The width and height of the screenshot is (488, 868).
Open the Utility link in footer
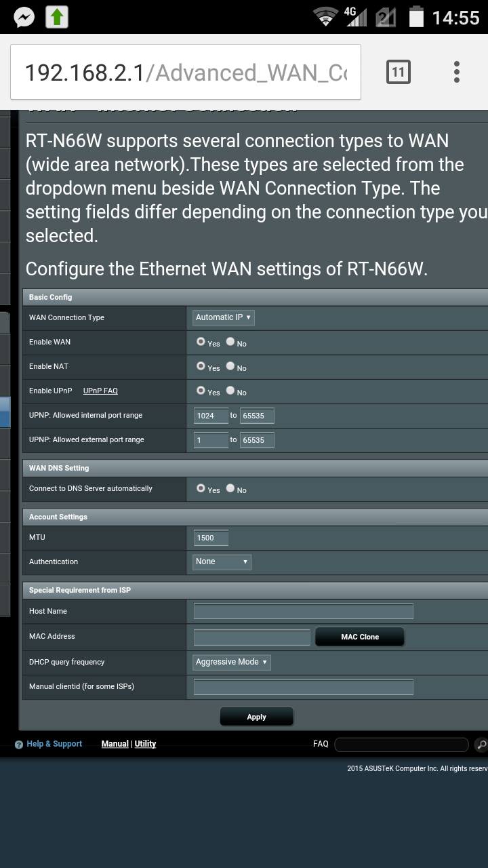[x=145, y=744]
